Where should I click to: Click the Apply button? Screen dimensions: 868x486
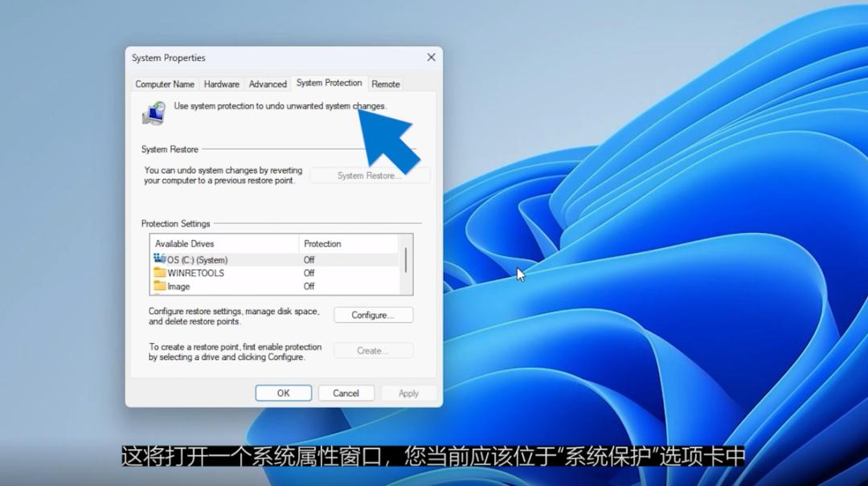408,393
